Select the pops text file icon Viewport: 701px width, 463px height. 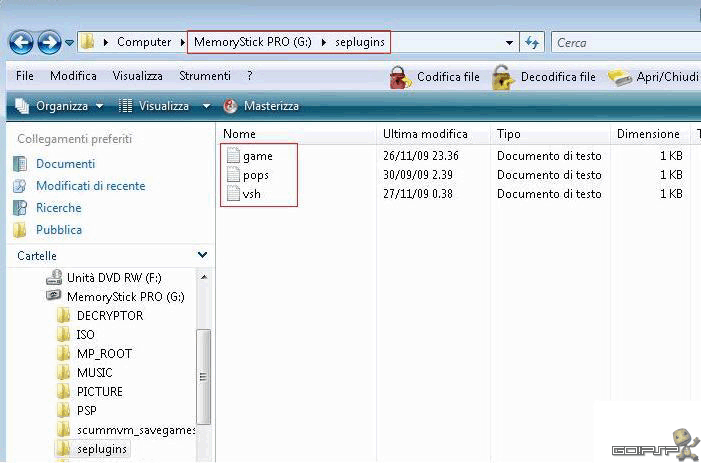(x=233, y=175)
